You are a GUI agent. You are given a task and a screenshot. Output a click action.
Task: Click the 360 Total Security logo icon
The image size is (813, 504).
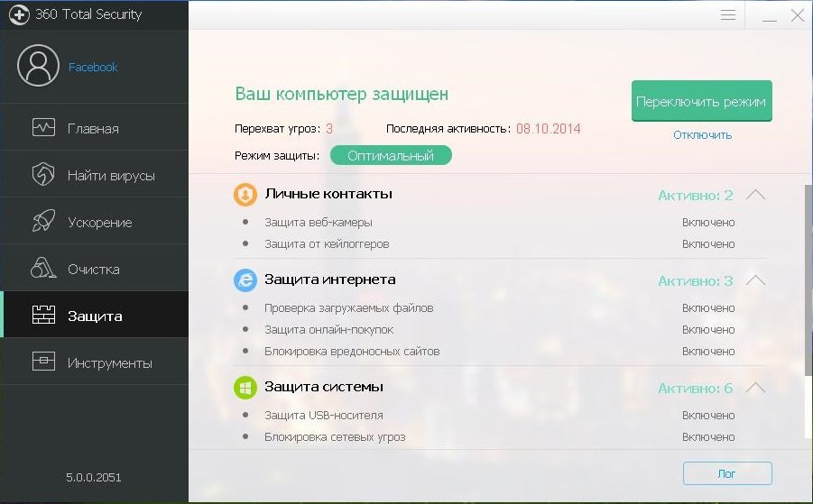click(19, 14)
